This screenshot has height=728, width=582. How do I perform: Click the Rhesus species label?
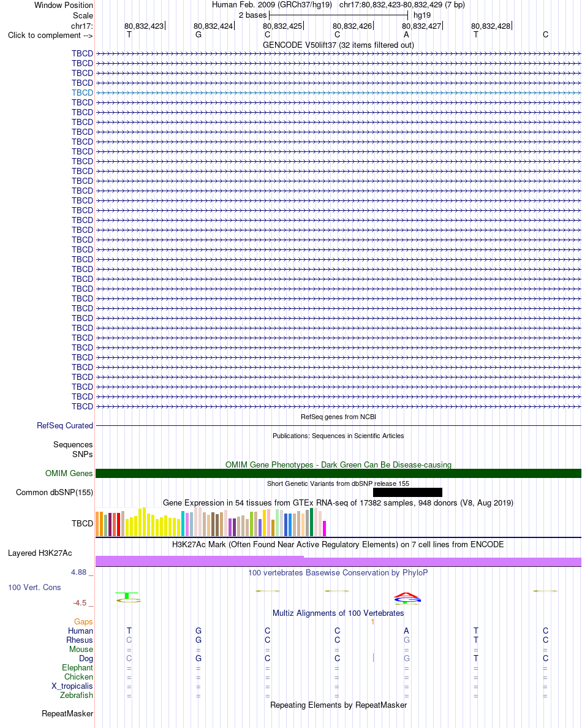tap(80, 640)
